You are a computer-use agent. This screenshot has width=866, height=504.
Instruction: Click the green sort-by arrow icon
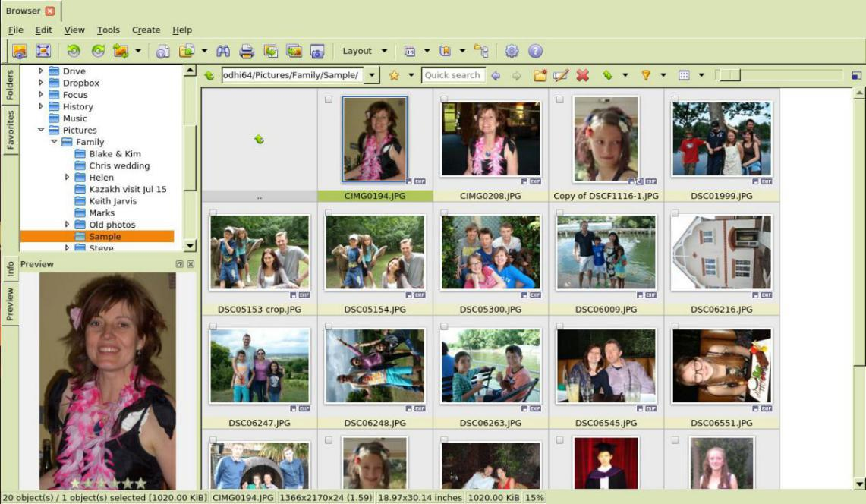(607, 75)
